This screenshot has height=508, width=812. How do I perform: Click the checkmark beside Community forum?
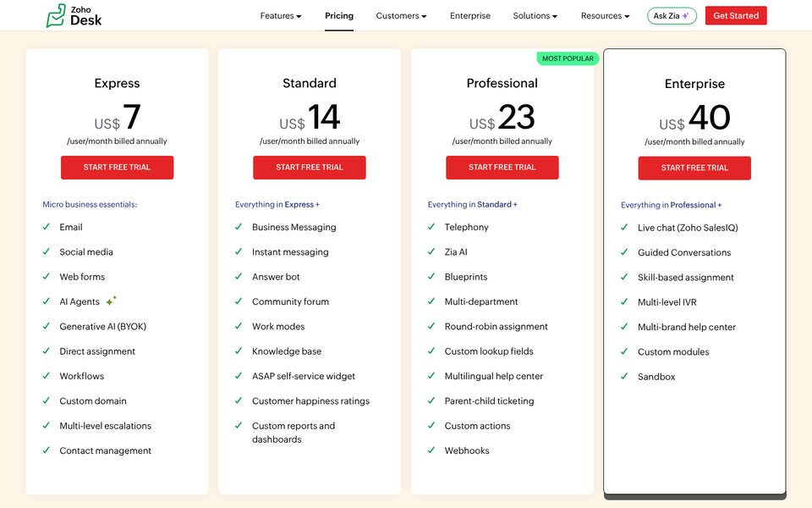click(x=239, y=301)
